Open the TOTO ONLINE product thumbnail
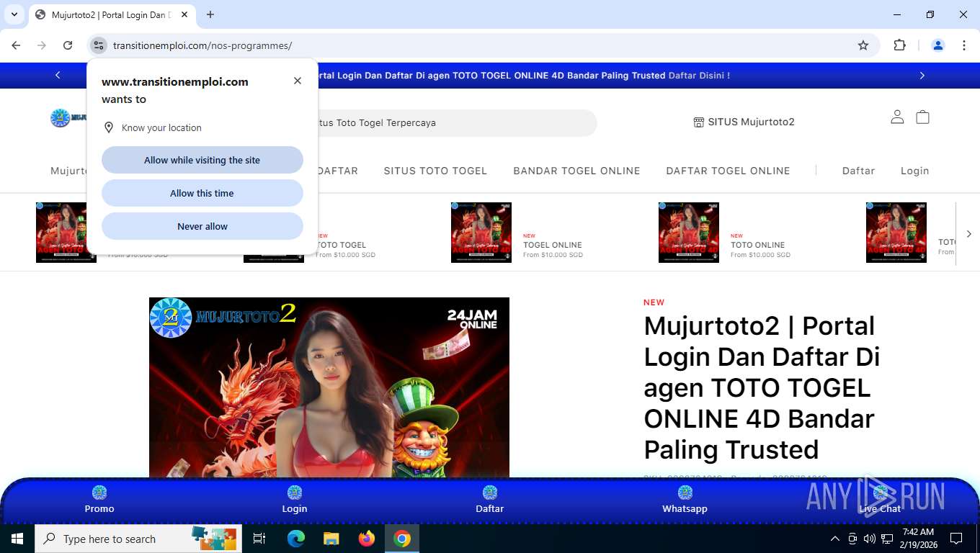 coord(689,233)
